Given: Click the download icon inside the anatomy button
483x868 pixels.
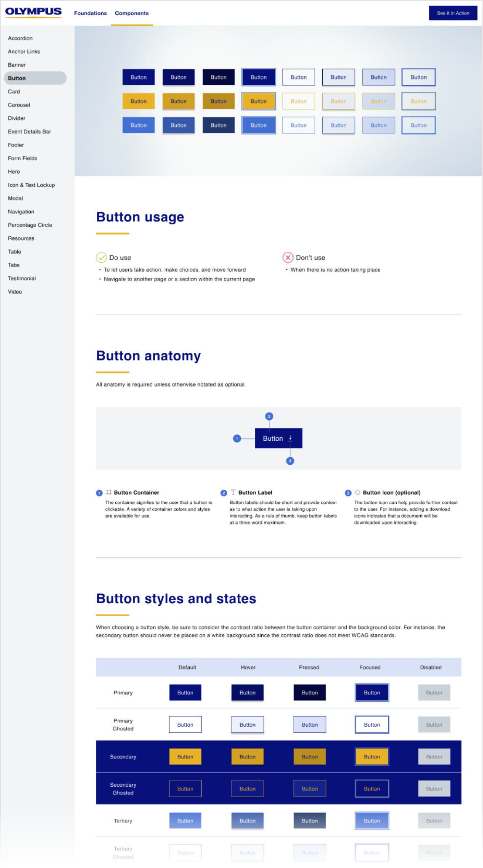Looking at the screenshot, I should coord(290,438).
